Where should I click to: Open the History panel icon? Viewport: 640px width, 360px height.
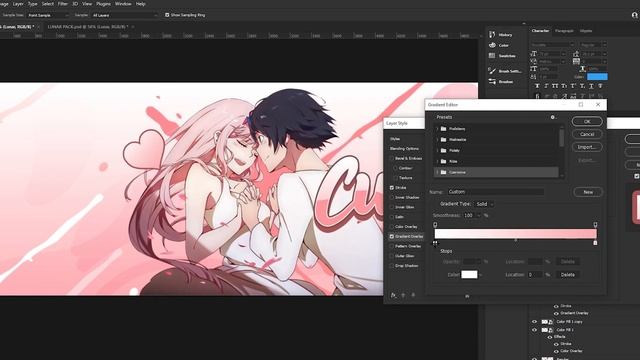[x=492, y=35]
